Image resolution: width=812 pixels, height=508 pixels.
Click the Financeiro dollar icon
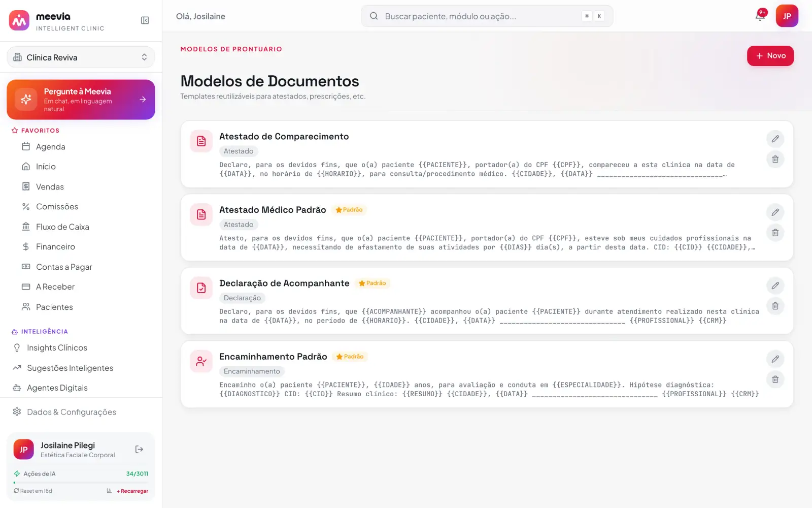pyautogui.click(x=26, y=247)
